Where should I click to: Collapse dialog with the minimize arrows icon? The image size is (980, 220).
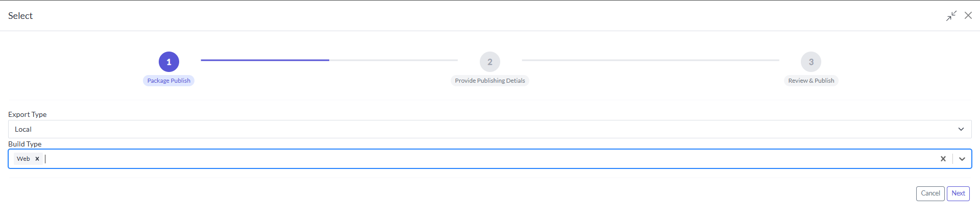[951, 16]
